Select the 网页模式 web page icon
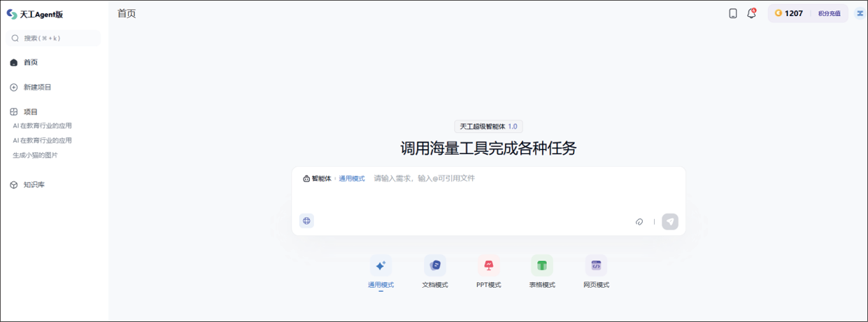This screenshot has width=868, height=322. tap(596, 266)
